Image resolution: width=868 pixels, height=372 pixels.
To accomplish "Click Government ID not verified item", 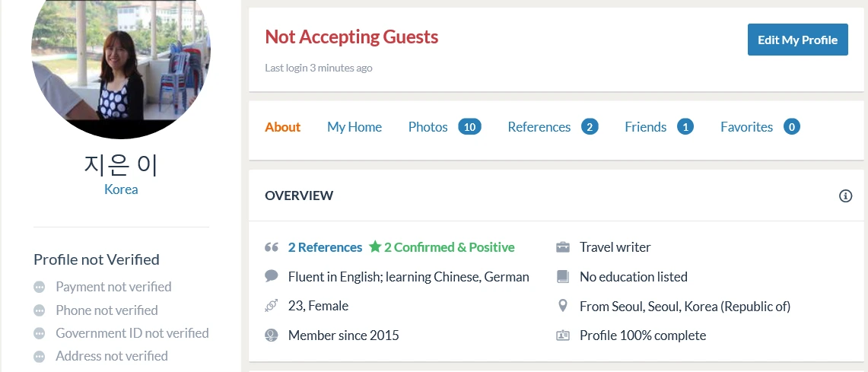I will coord(132,333).
